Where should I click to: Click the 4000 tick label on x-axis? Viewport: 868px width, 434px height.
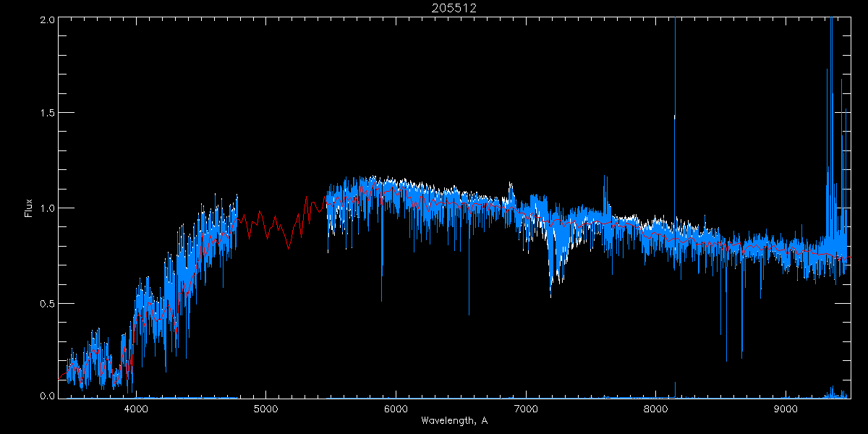136,409
